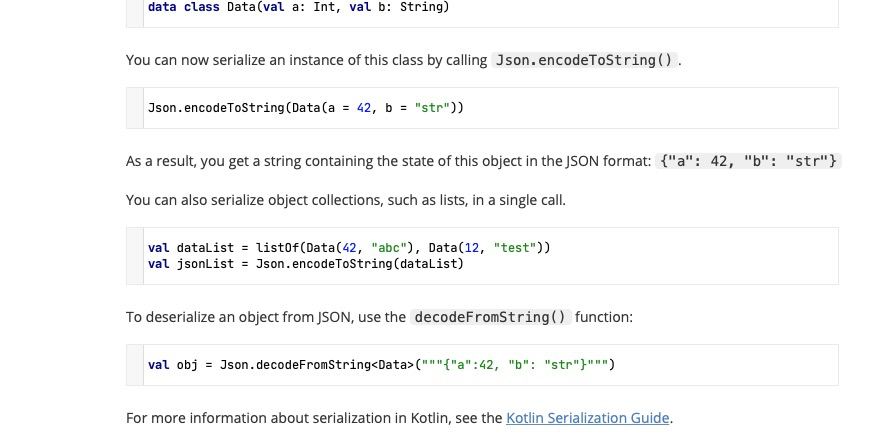Click the 'To deserialize an object from JSON' text
Screen dimensions: 885x434
265,317
